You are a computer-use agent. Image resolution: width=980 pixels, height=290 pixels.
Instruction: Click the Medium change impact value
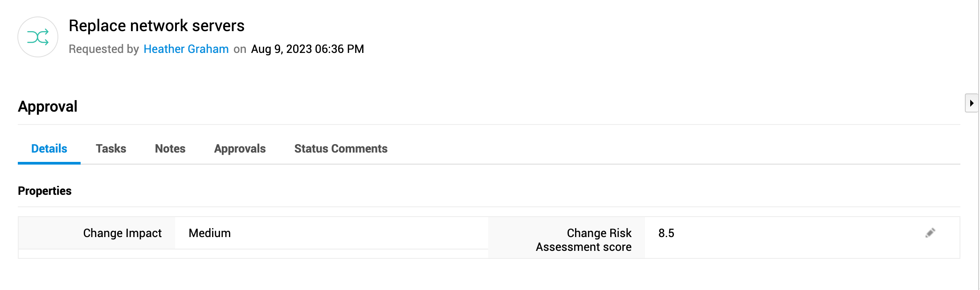pos(209,233)
